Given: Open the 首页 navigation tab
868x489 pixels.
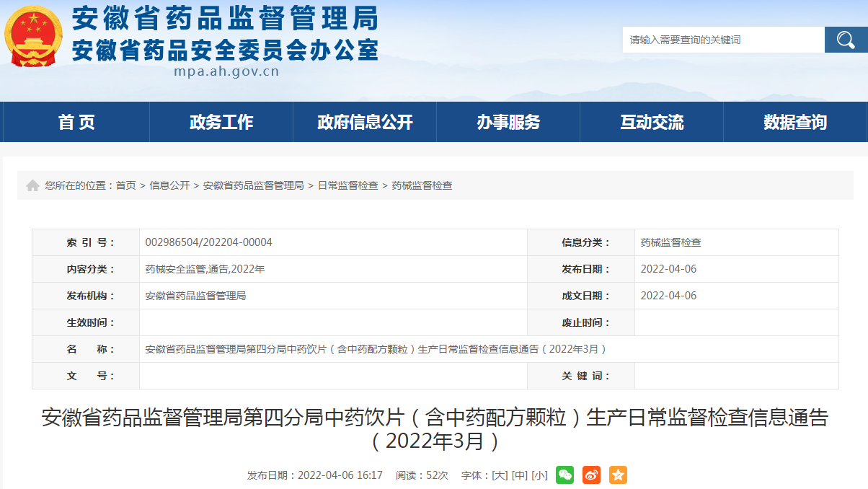Looking at the screenshot, I should click(76, 122).
